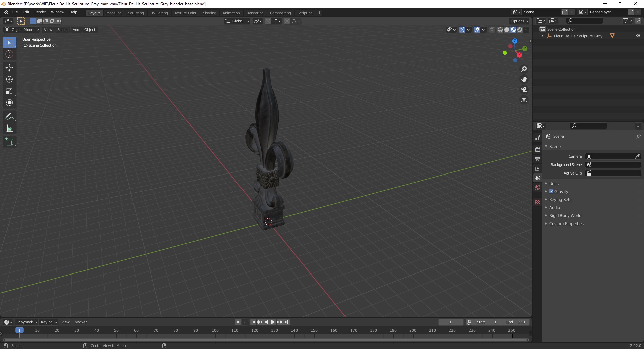Click the Marker menu in timeline
Screen dimensions: 644x349
[80, 322]
